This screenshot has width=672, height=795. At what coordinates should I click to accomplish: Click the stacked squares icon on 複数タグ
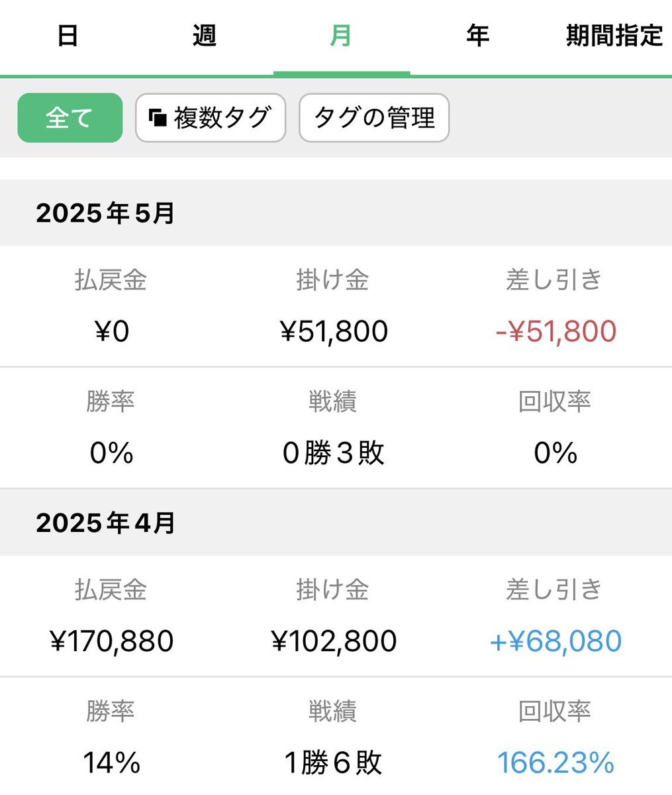(x=158, y=118)
